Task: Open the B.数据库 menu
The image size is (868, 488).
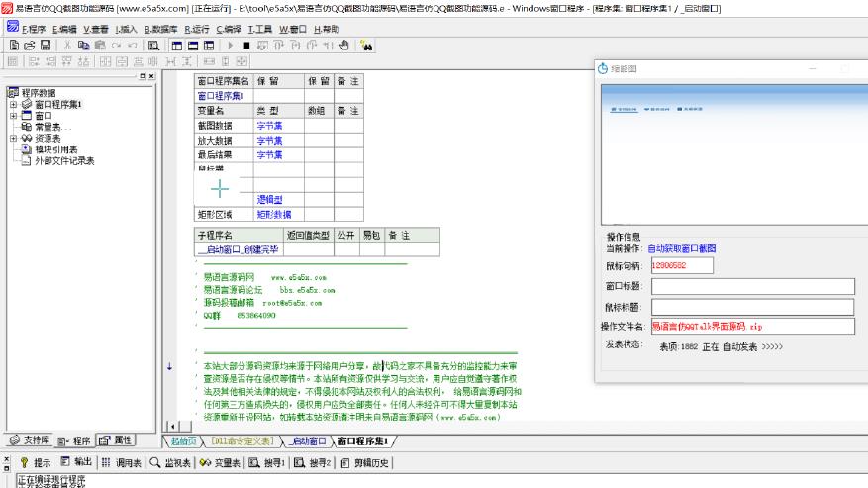Action: (x=161, y=30)
